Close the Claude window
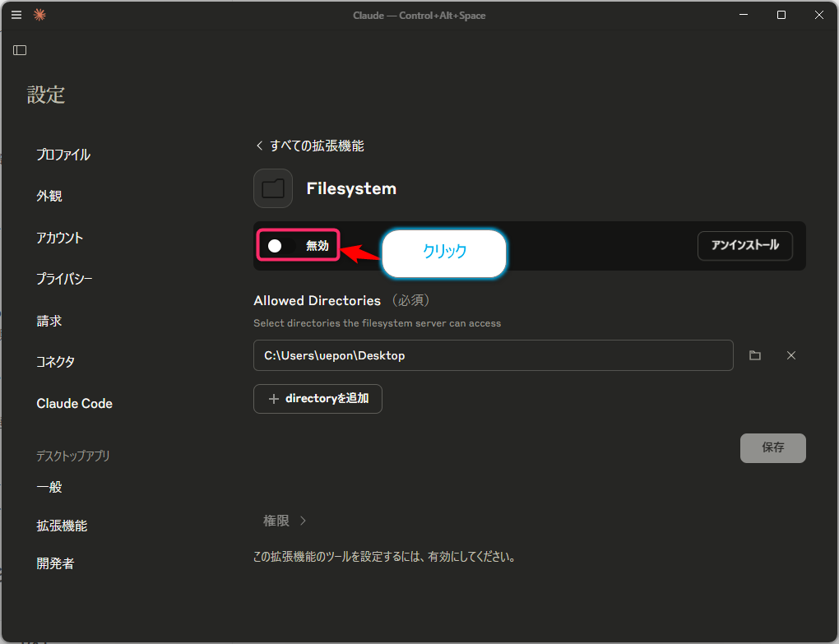 (x=818, y=15)
